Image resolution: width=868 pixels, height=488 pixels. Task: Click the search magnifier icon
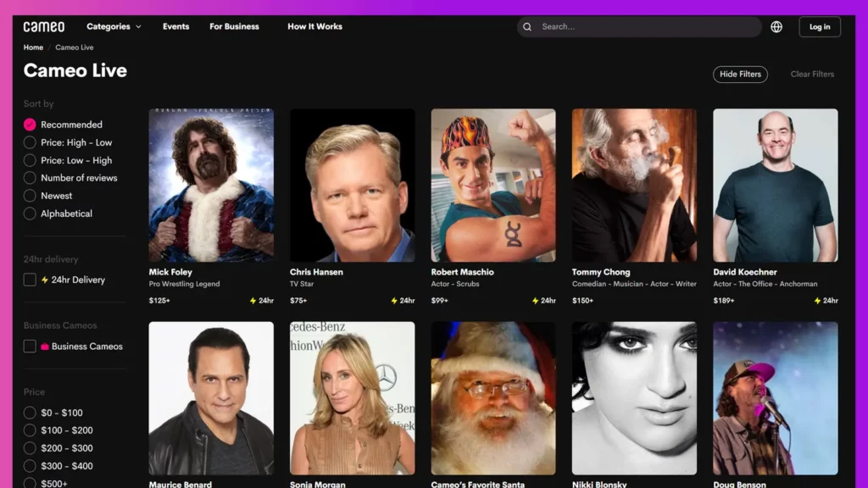click(x=527, y=26)
